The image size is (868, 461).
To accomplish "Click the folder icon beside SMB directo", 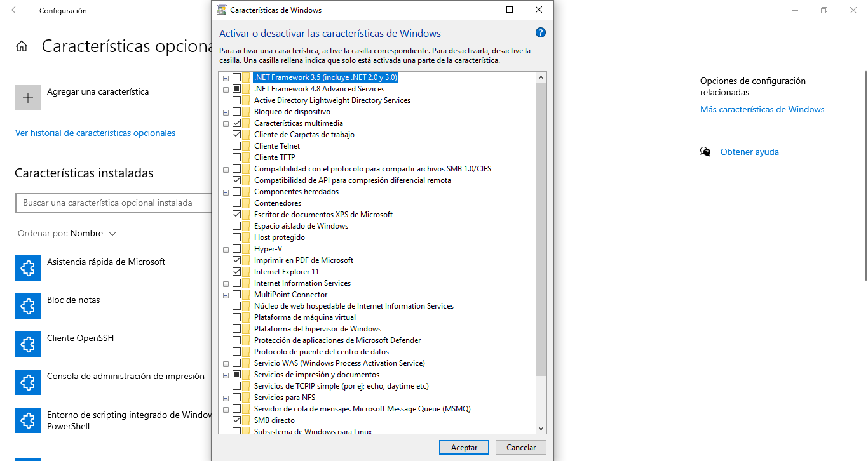I will point(246,420).
